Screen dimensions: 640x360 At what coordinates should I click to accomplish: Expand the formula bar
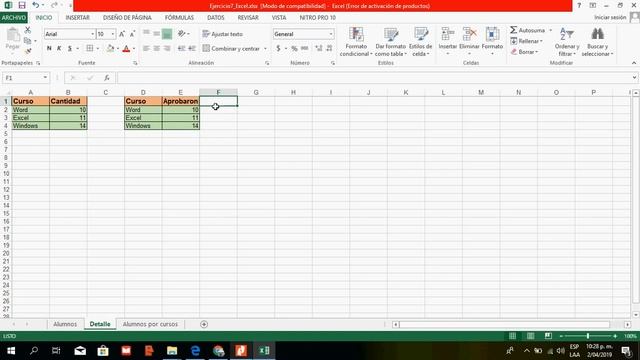pos(634,78)
